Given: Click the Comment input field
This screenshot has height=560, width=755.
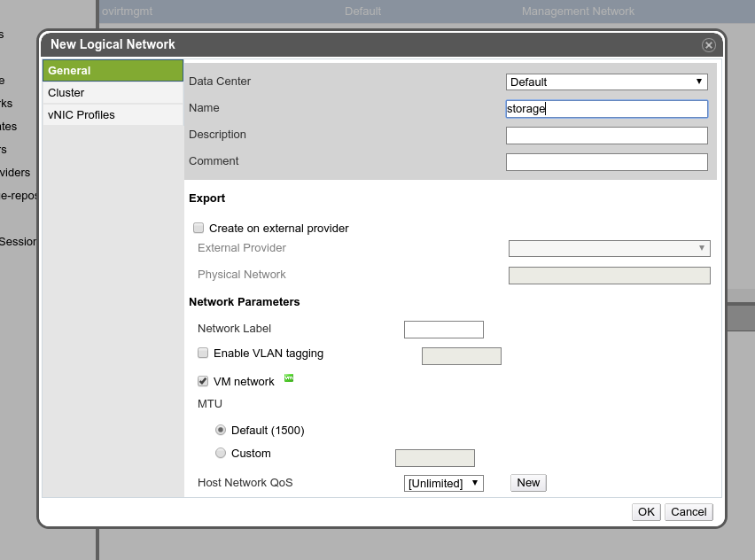Looking at the screenshot, I should [x=606, y=161].
